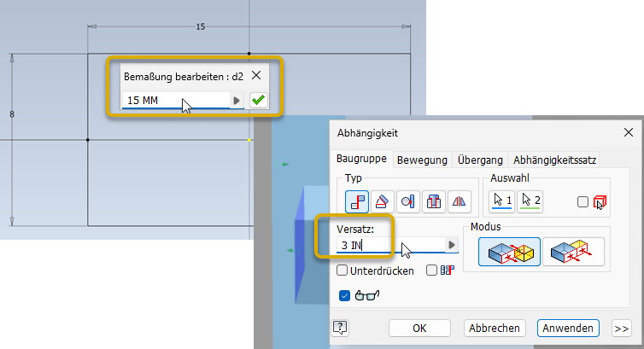Choose the Flush solution in Modus
Viewport: 644px width, 349px height.
pos(573,252)
